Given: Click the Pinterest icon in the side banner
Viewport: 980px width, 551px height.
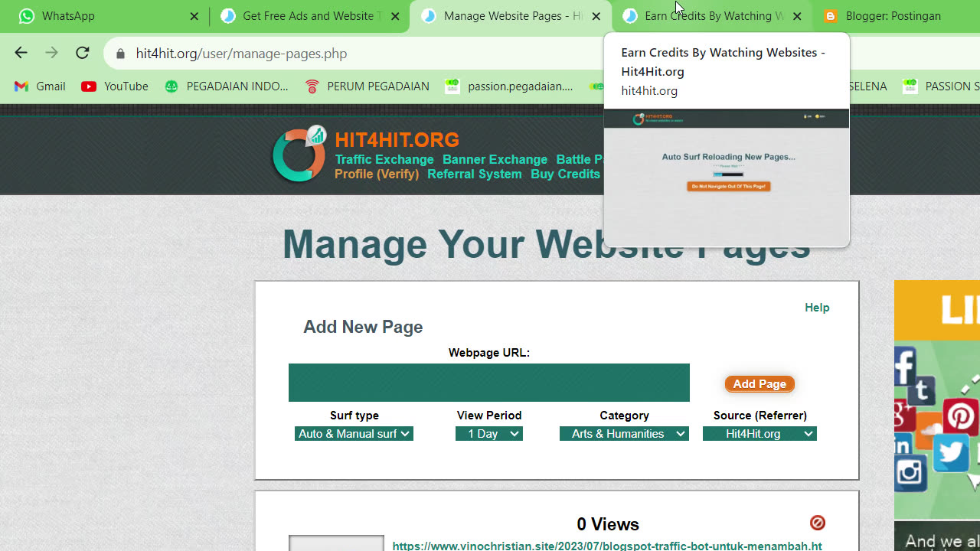Looking at the screenshot, I should (x=960, y=417).
